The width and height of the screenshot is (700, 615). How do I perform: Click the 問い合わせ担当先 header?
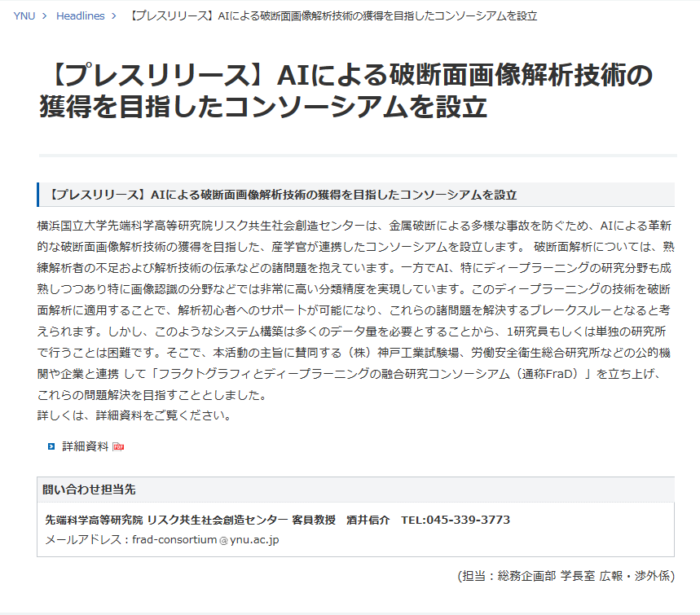(89, 490)
